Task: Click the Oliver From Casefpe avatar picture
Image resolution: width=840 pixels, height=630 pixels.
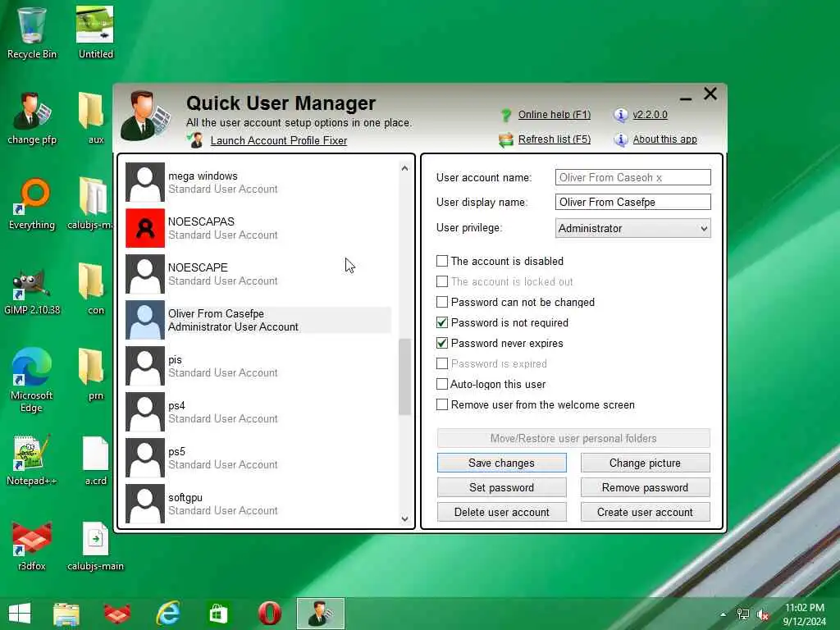Action: coord(145,320)
